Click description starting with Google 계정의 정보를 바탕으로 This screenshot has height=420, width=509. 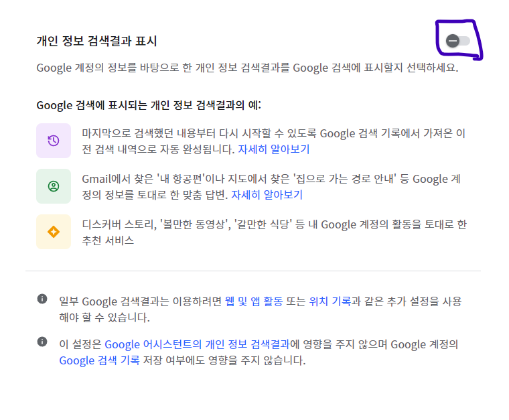247,68
